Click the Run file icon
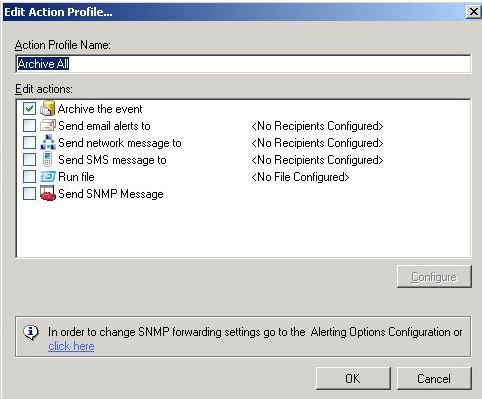 48,176
